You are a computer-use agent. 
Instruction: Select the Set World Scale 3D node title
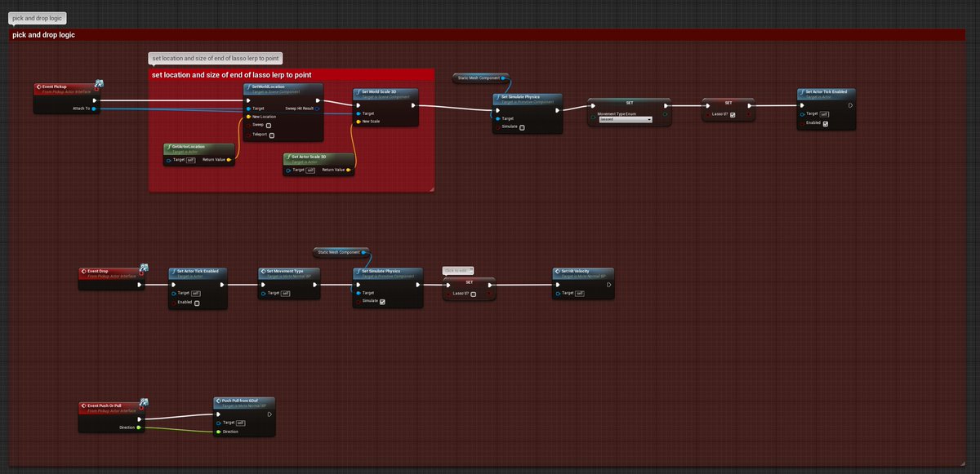[x=379, y=91]
